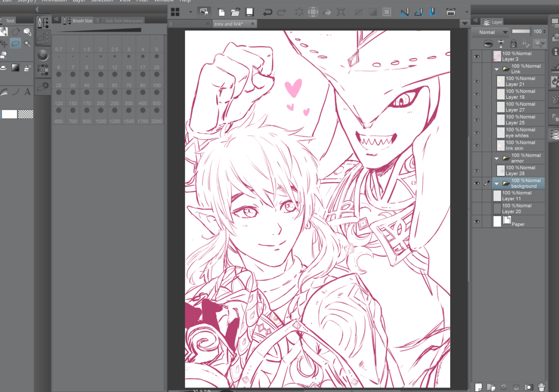The height and width of the screenshot is (392, 559).
Task: Create a new canvas with New icon
Action: 221,12
